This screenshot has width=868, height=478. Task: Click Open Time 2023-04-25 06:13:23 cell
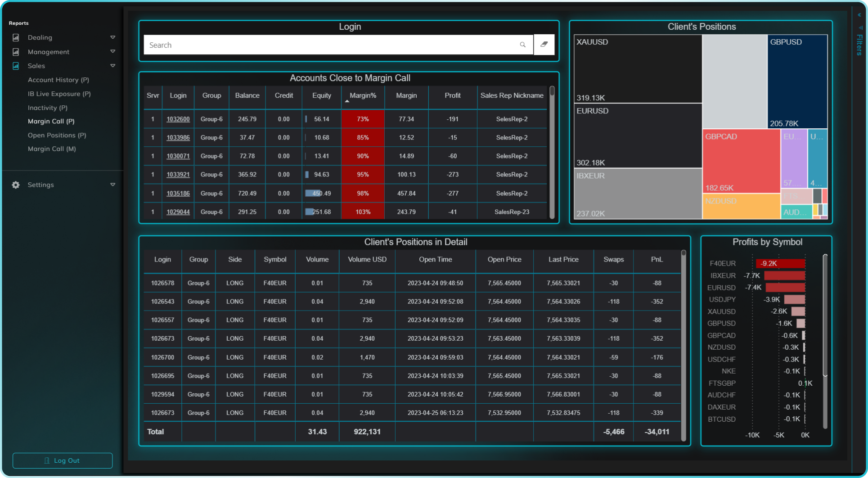coord(435,413)
